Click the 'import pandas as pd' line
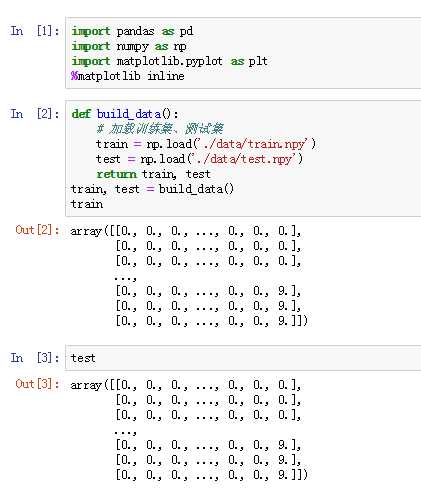421x493 pixels. tap(132, 31)
